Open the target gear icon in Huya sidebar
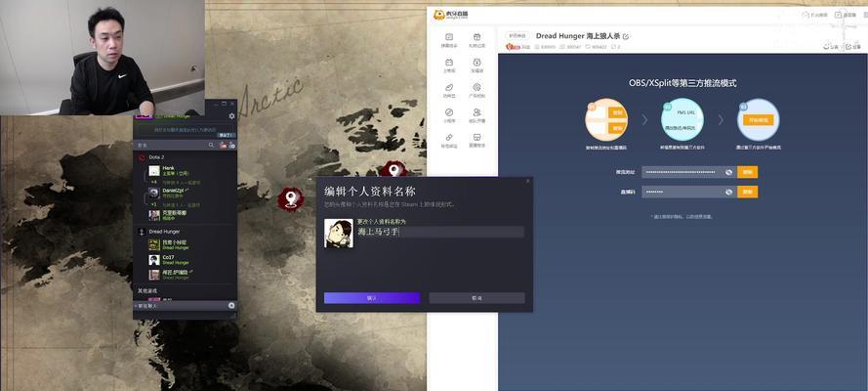 coord(477,88)
